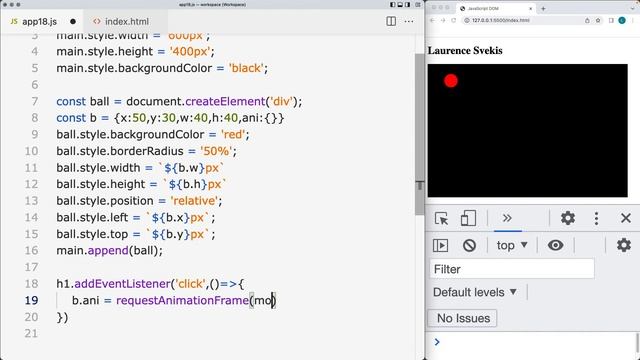Open a new browser tab
The image size is (640, 360).
coord(543,8)
